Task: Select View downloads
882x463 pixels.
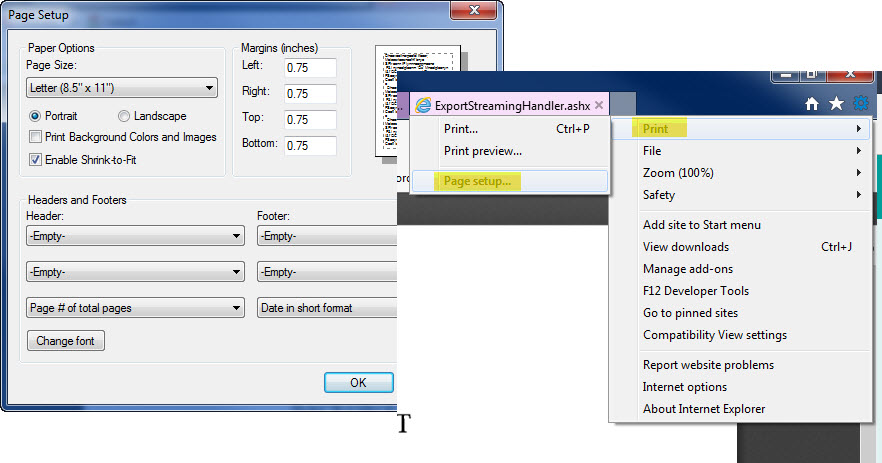Action: pyautogui.click(x=741, y=247)
